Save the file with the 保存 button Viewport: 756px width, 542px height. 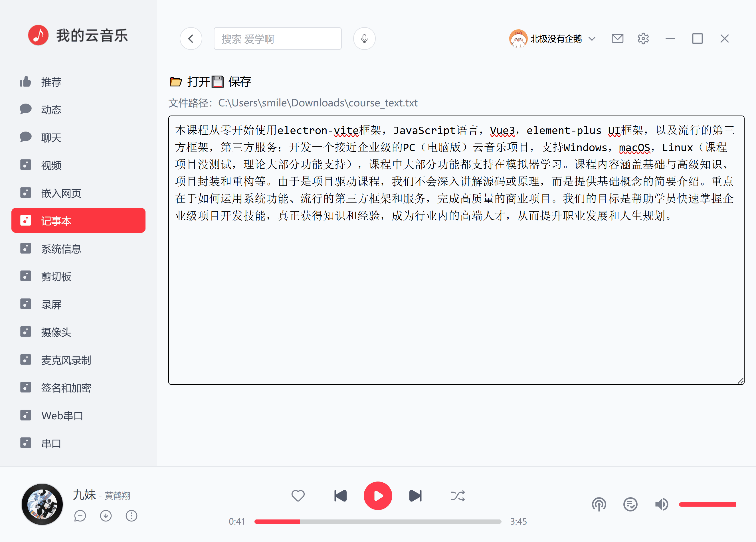232,82
